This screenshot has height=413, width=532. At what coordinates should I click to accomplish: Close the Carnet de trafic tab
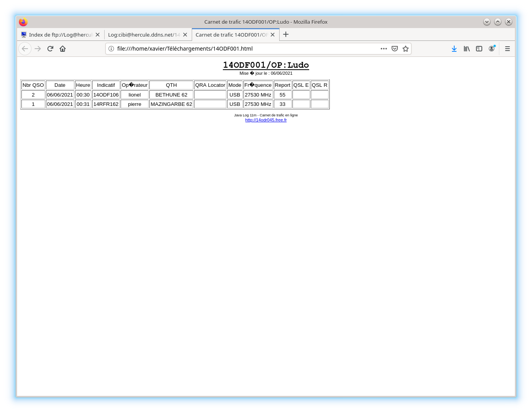273,35
